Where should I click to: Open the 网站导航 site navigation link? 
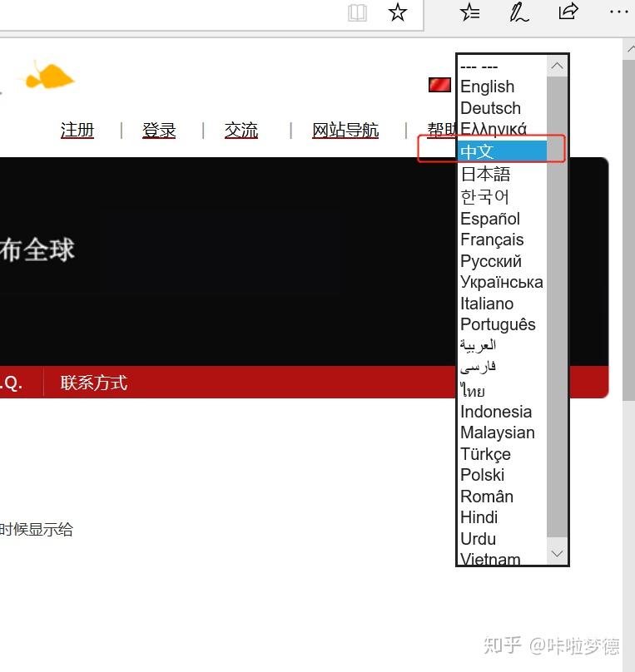click(345, 131)
